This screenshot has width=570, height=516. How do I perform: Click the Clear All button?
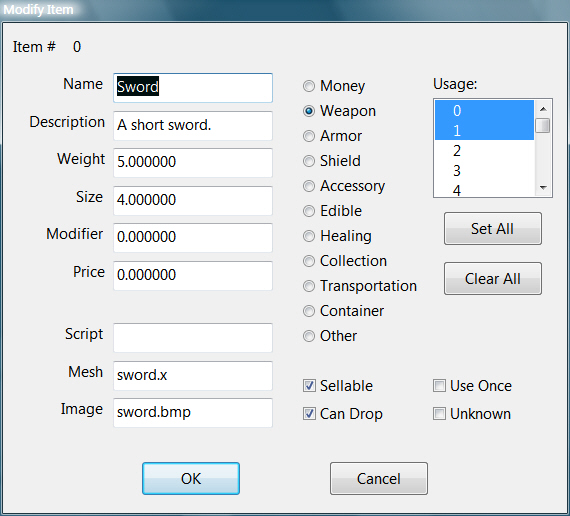pyautogui.click(x=493, y=279)
